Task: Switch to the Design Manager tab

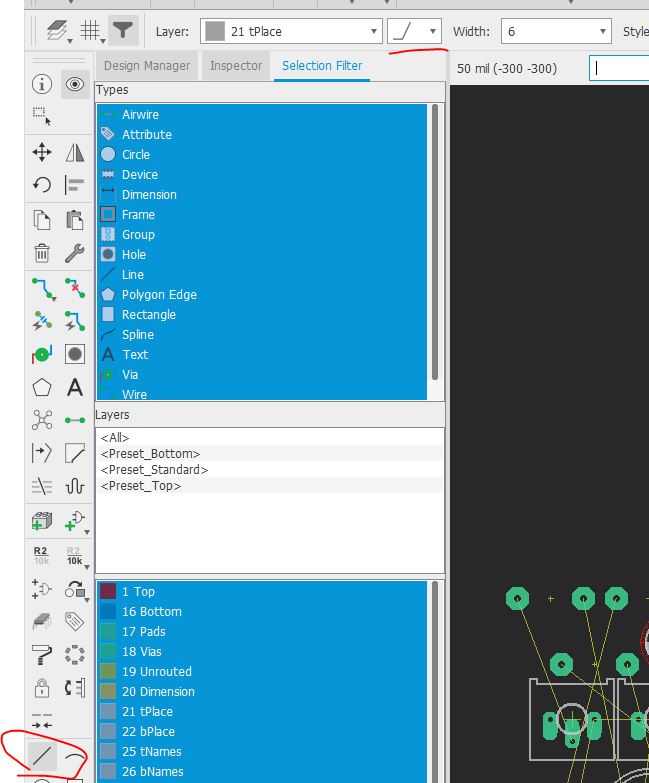Action: [x=147, y=65]
